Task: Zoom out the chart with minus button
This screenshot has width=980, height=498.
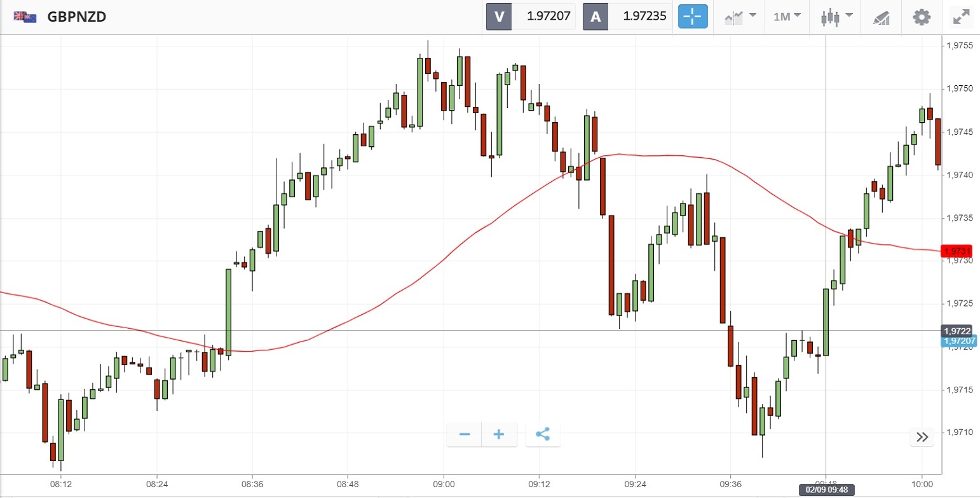Action: [x=465, y=434]
